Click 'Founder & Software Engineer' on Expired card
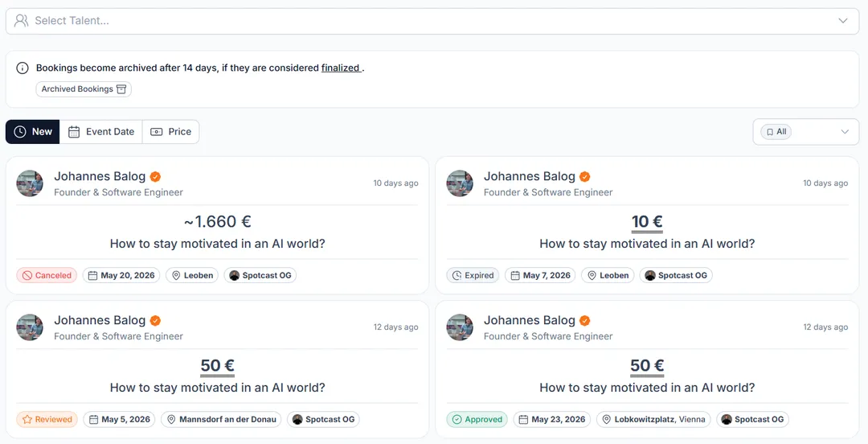The height and width of the screenshot is (444, 868). click(x=548, y=192)
